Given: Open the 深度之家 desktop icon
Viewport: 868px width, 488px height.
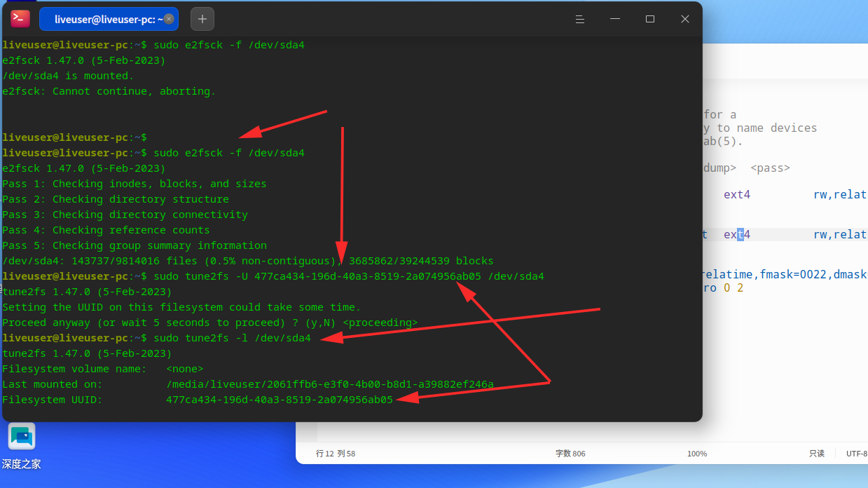Looking at the screenshot, I should [22, 446].
